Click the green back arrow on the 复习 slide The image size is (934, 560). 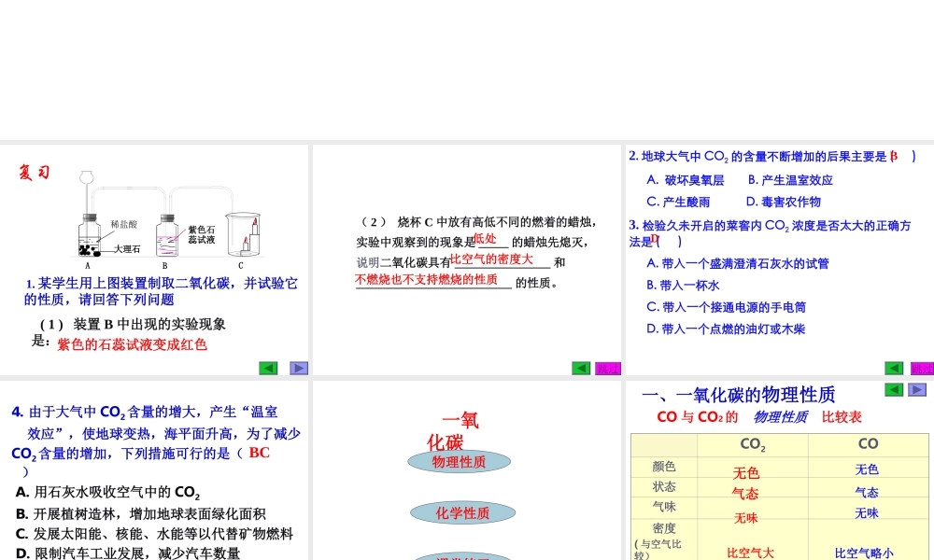point(268,368)
